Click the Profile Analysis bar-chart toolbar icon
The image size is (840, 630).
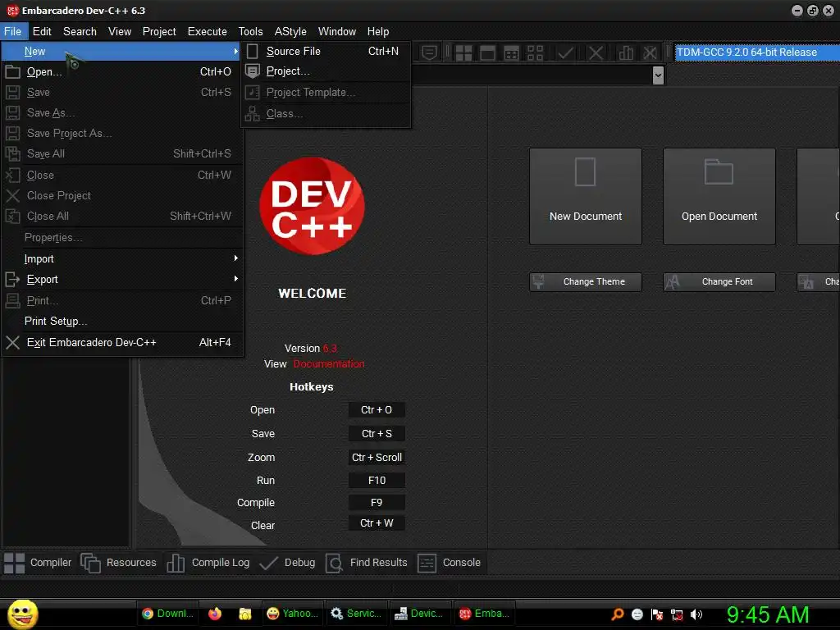click(x=626, y=52)
